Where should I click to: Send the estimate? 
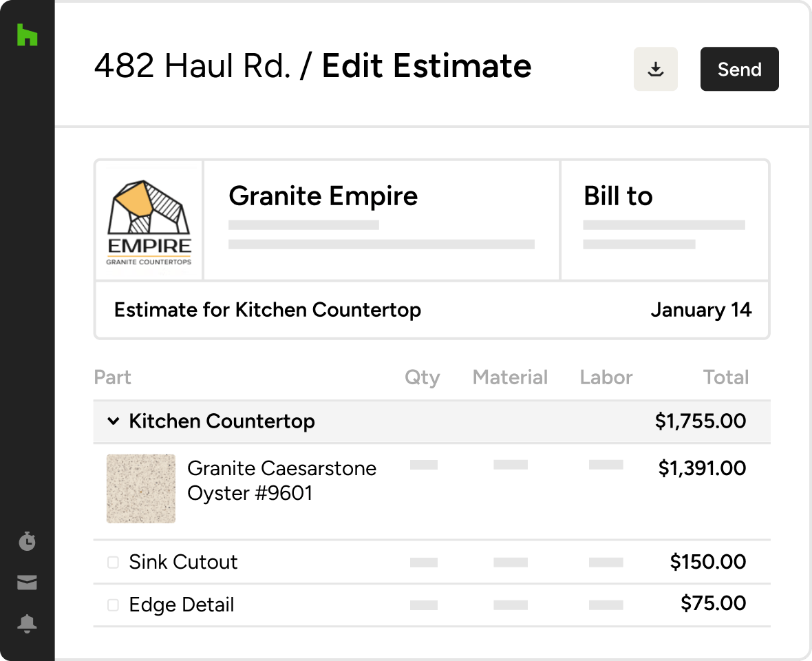tap(739, 69)
